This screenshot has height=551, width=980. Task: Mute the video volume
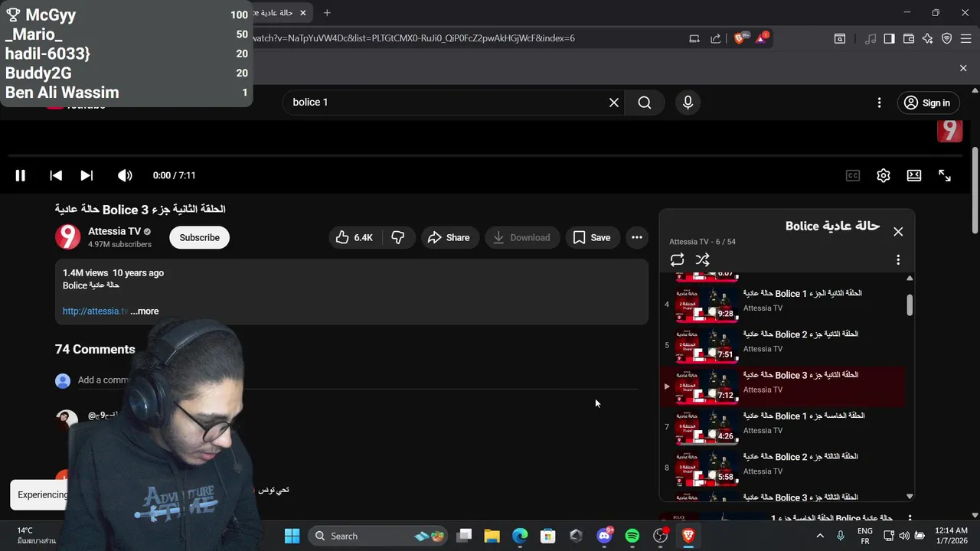[125, 175]
